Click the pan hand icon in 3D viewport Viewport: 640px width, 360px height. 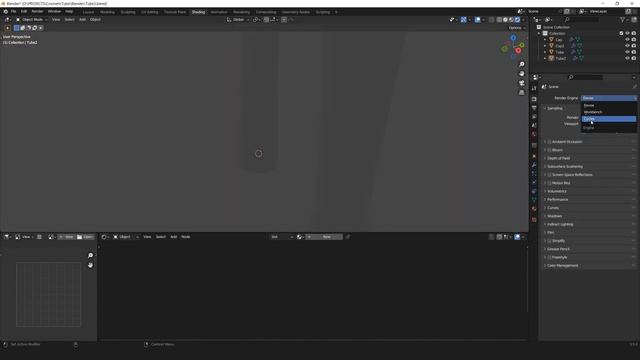coord(522,74)
